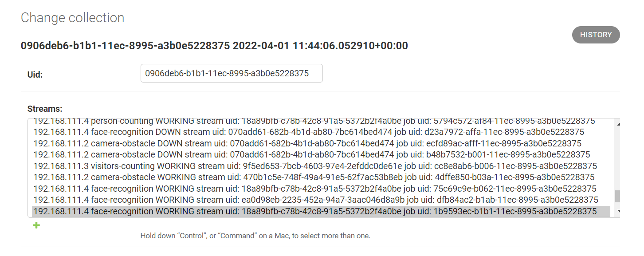
Task: Click the green add stream plus icon
Action: (36, 225)
